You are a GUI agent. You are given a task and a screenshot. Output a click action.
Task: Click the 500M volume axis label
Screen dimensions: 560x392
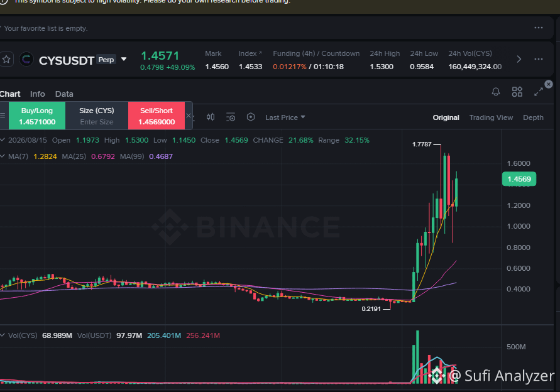click(516, 347)
